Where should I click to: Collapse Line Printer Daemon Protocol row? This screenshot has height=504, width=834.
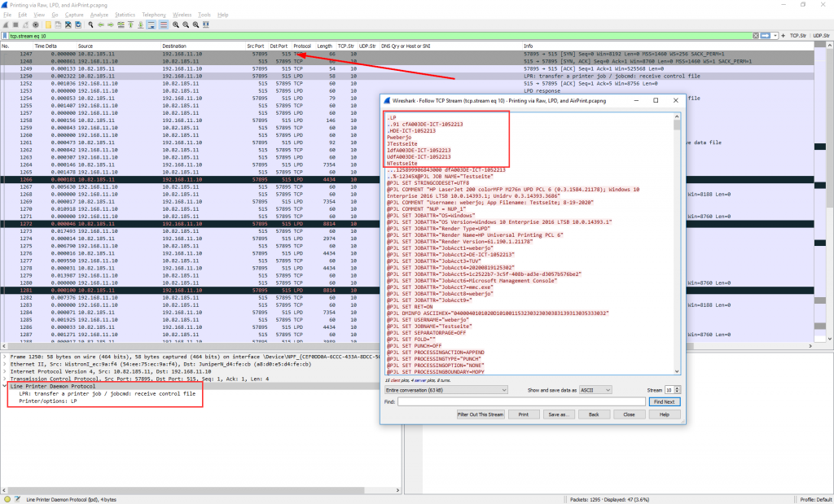(x=5, y=387)
